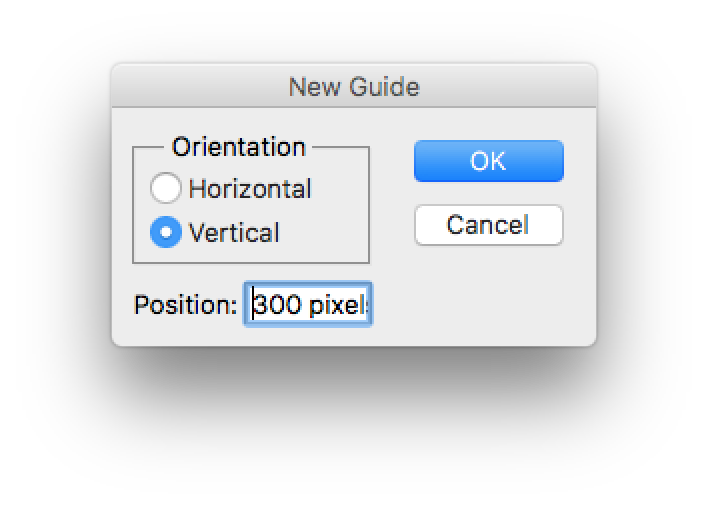Viewport: 708px width, 506px height.
Task: Click the blue default OK button
Action: pos(488,161)
